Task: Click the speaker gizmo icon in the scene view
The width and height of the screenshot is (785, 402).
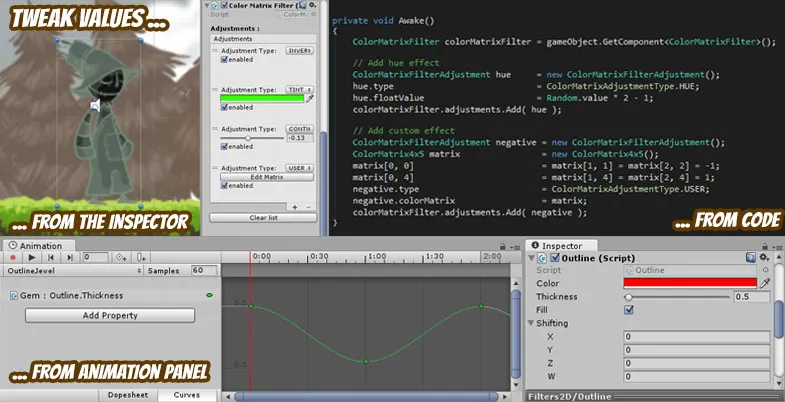Action: [x=95, y=105]
